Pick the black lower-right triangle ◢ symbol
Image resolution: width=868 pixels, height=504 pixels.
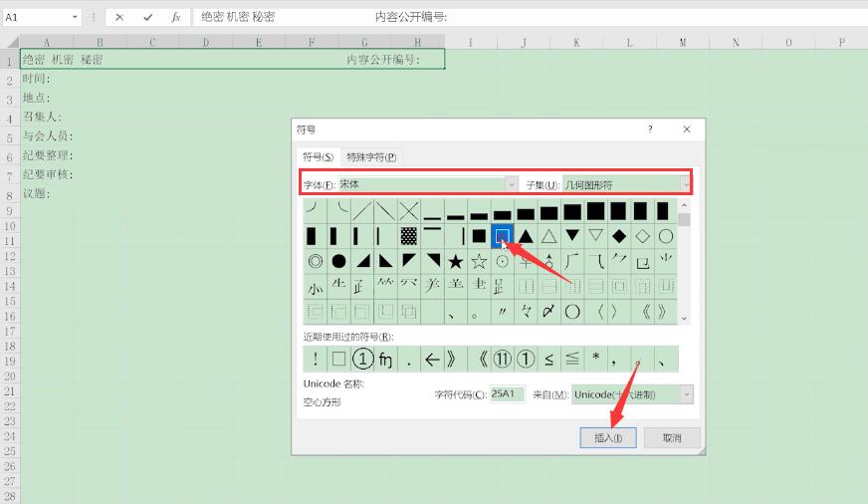[362, 261]
